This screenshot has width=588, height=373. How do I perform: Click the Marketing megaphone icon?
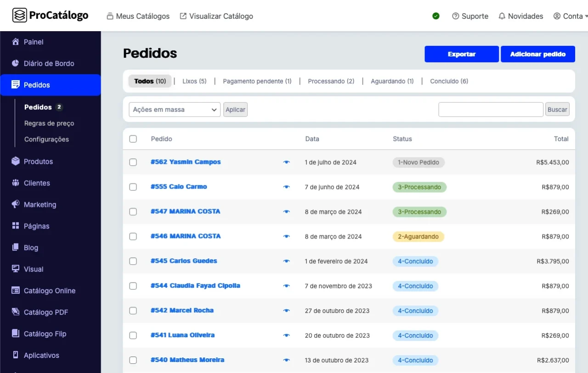tap(16, 205)
